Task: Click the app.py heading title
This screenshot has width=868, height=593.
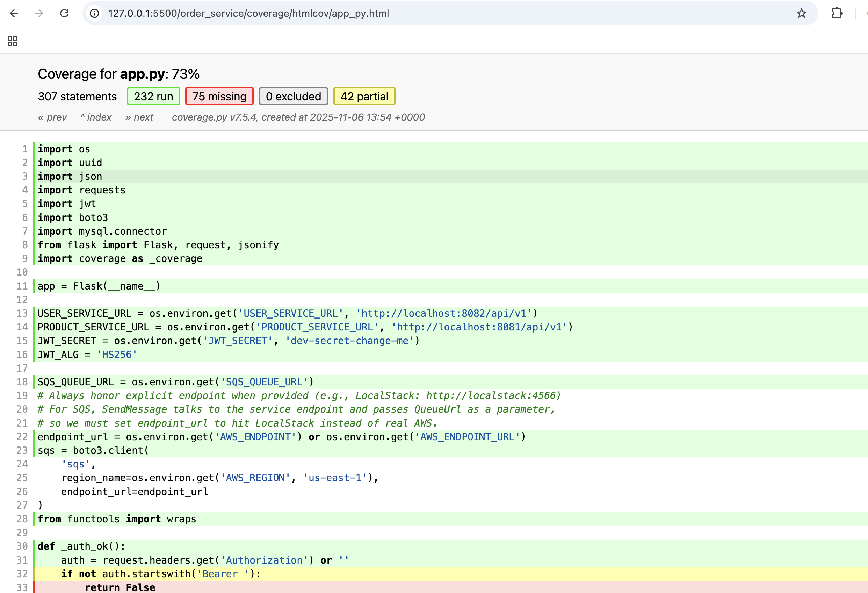Action: coord(142,74)
